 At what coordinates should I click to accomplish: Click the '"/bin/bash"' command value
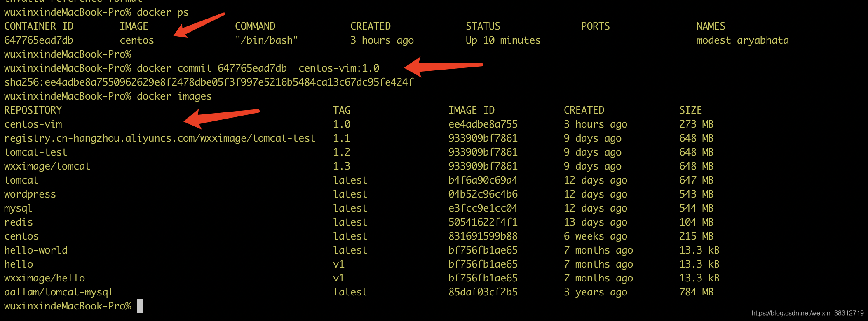(266, 40)
